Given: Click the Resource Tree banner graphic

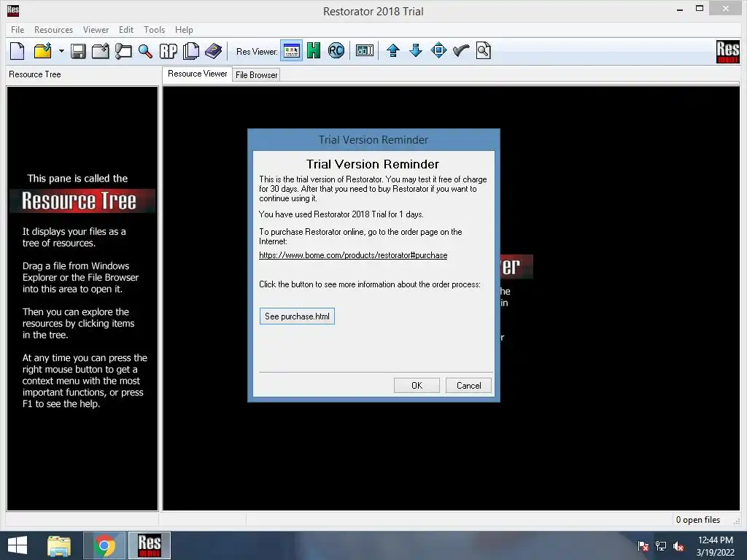Looking at the screenshot, I should coord(82,201).
